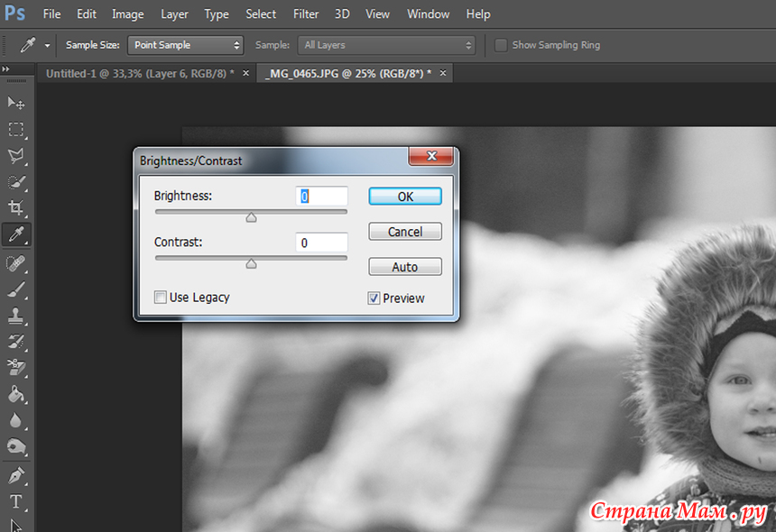
Task: Click the Brightness value field
Action: click(322, 197)
